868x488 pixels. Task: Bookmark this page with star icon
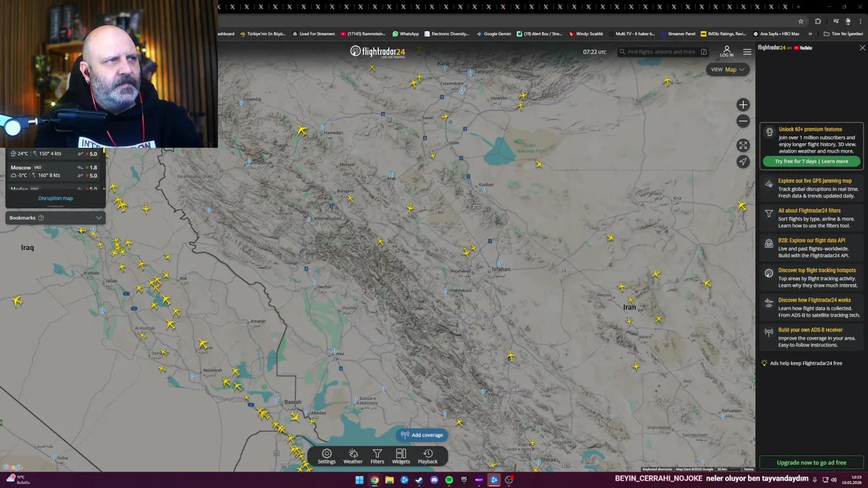801,21
